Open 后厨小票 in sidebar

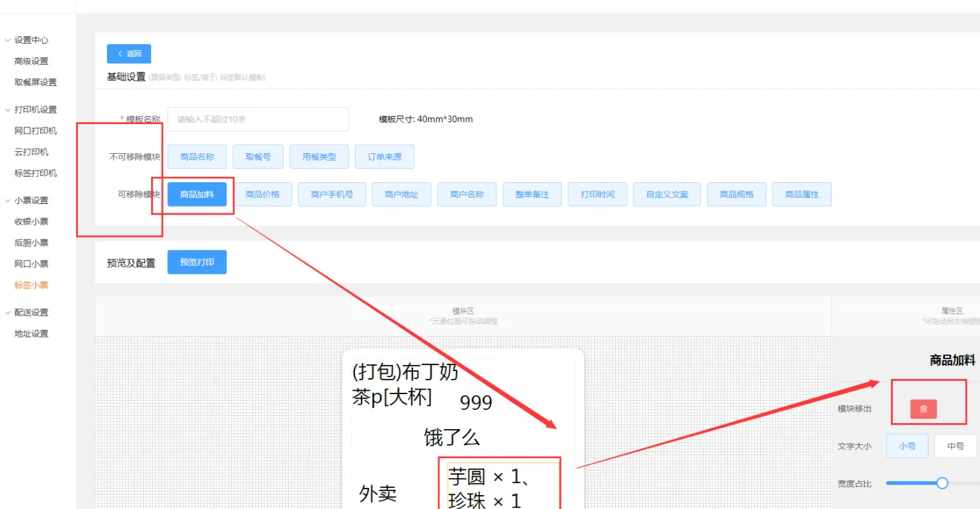(x=32, y=243)
